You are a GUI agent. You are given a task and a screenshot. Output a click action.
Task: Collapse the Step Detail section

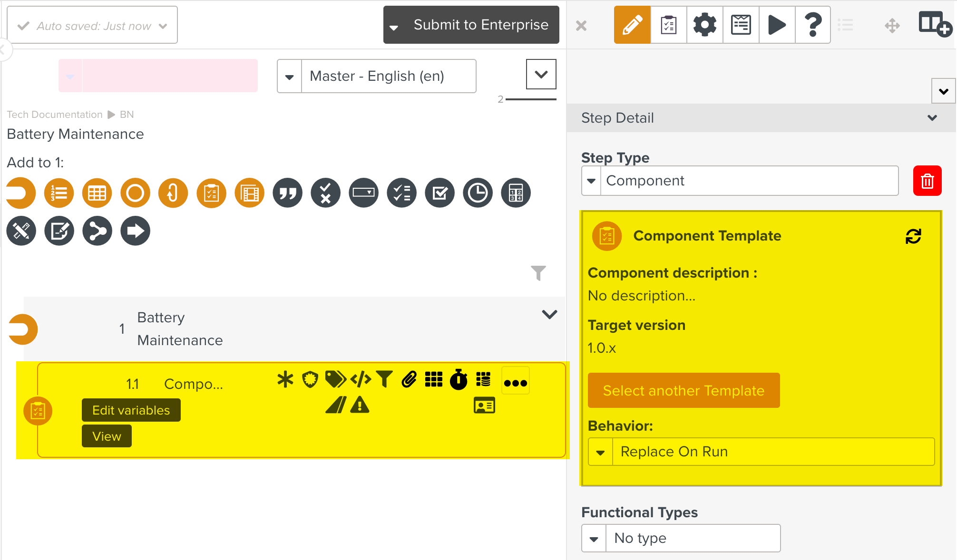(932, 118)
